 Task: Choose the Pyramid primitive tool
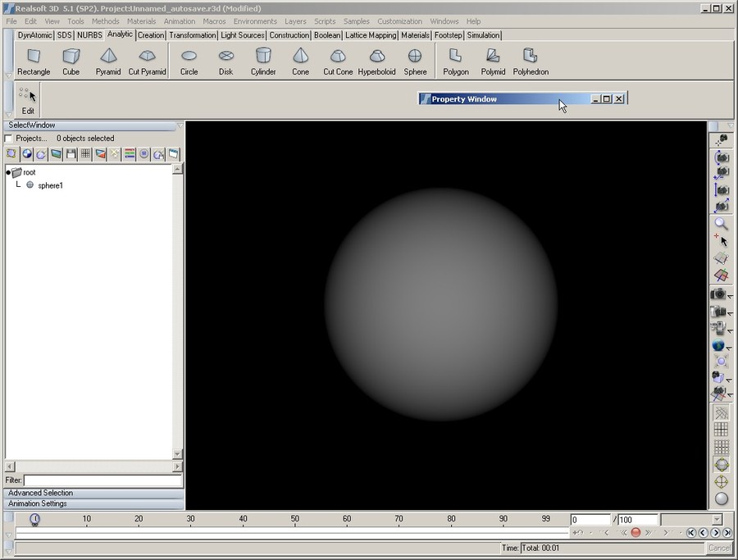[108, 56]
